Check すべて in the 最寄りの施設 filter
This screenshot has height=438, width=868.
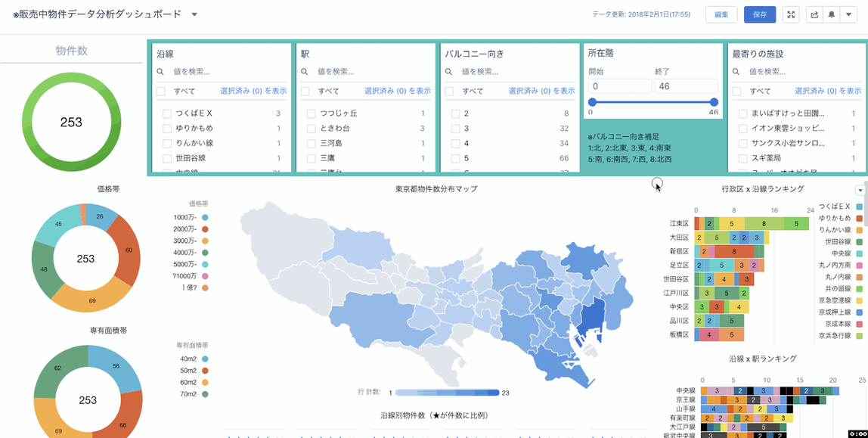(736, 92)
